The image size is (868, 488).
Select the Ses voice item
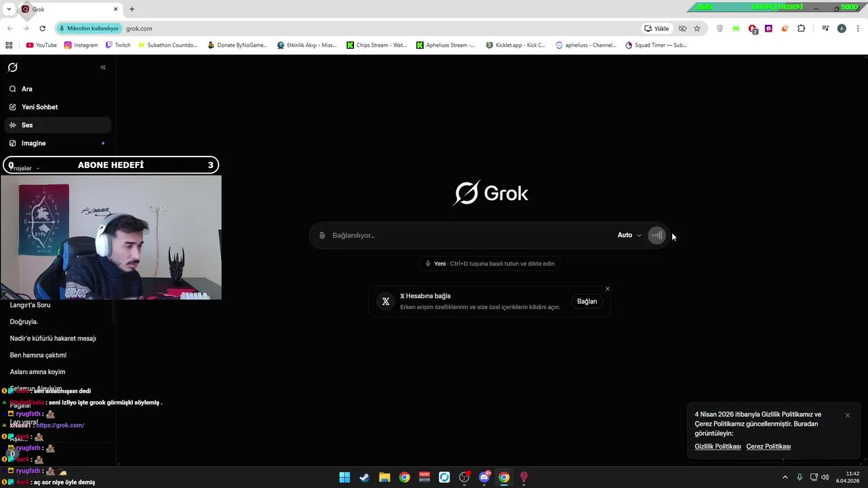pyautogui.click(x=58, y=125)
